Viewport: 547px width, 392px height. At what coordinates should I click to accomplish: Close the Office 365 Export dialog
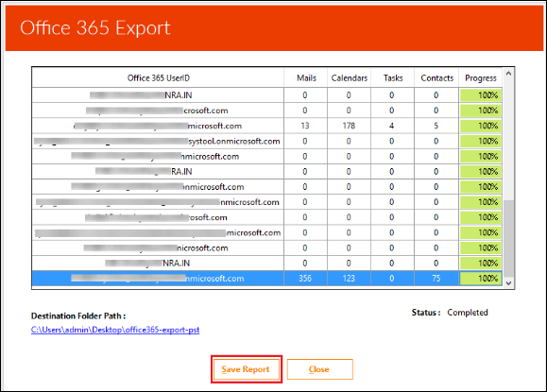(319, 369)
